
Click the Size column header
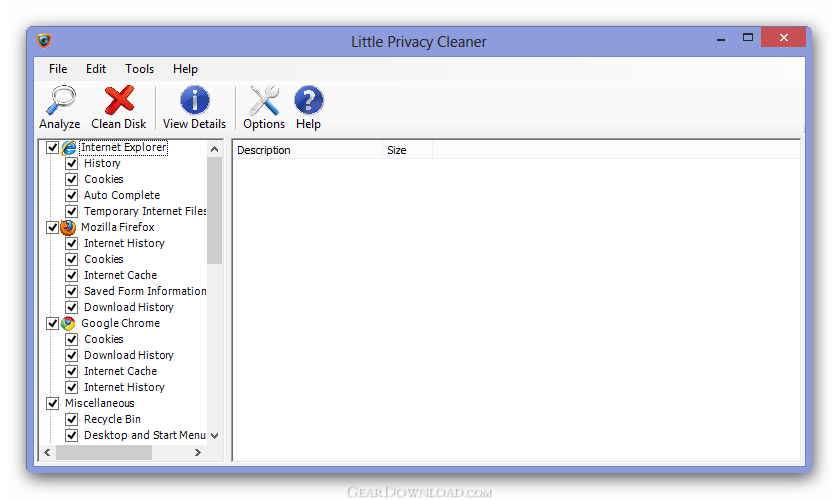click(407, 150)
